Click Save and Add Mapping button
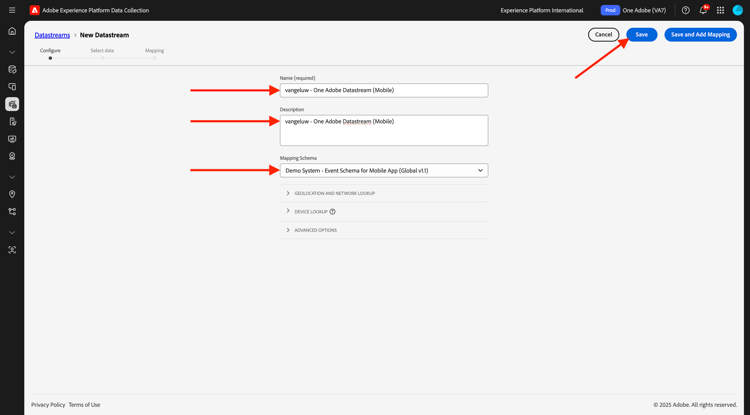Screen dimensions: 750x415 click(x=700, y=34)
